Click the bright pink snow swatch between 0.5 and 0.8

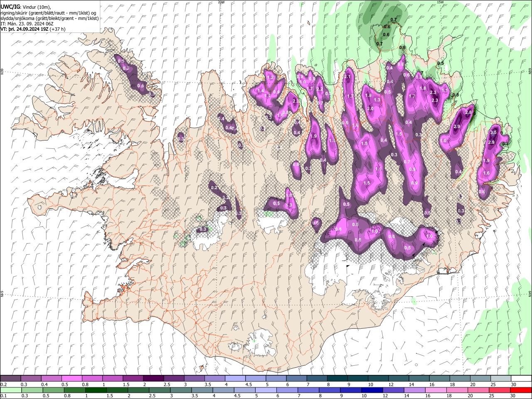click(72, 378)
